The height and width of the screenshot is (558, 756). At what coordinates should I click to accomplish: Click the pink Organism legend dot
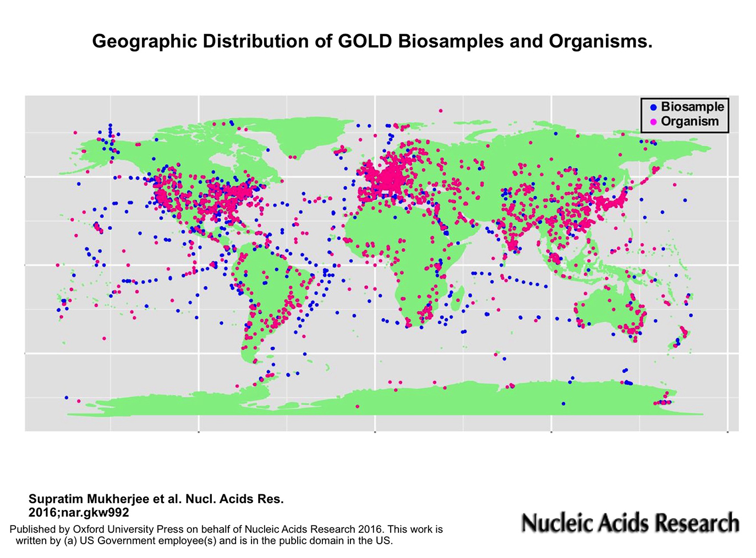pyautogui.click(x=653, y=121)
